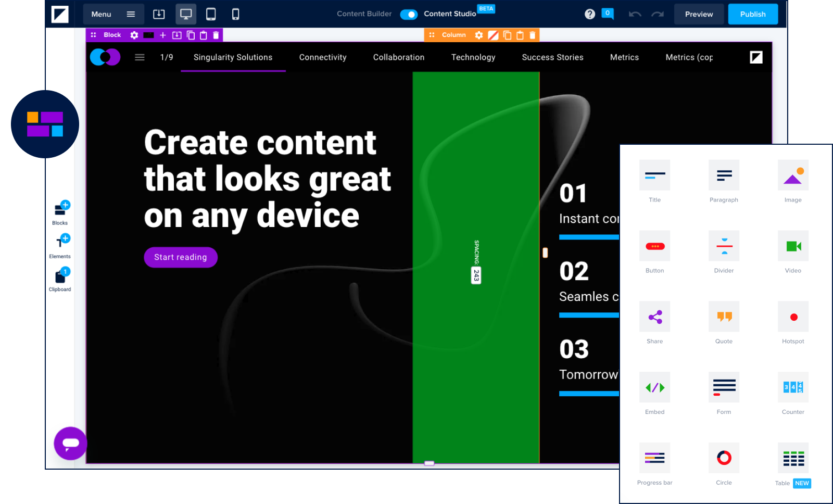Image resolution: width=833 pixels, height=504 pixels.
Task: Open the Success Stories tab
Action: 552,57
